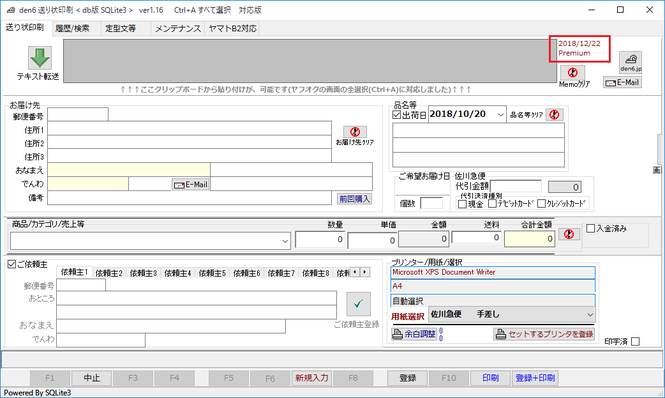This screenshot has width=665, height=398.
Task: Click the Memoクリア icon
Action: 573,73
